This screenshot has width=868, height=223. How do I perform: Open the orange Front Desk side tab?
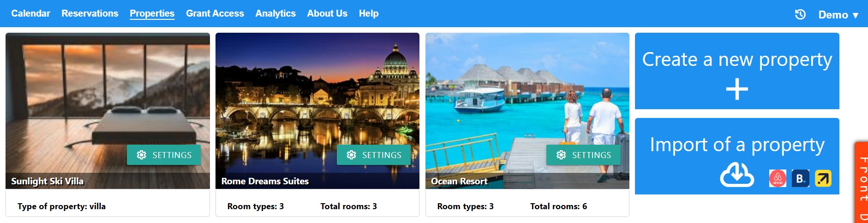click(862, 184)
